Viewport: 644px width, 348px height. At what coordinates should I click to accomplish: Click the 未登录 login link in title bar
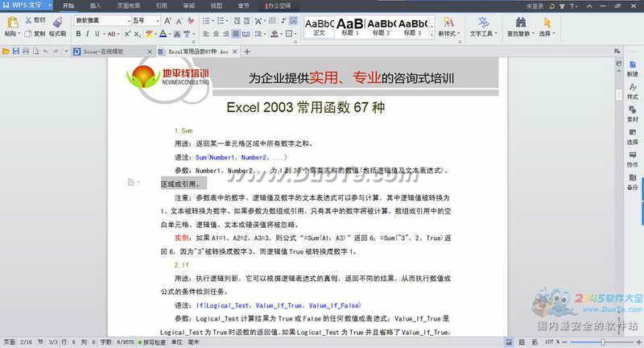pyautogui.click(x=535, y=6)
